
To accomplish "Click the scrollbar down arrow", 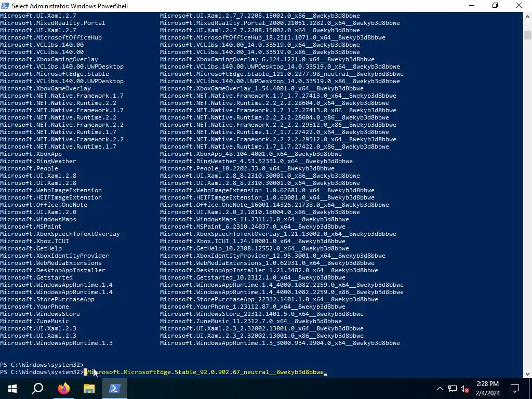I will [527, 374].
